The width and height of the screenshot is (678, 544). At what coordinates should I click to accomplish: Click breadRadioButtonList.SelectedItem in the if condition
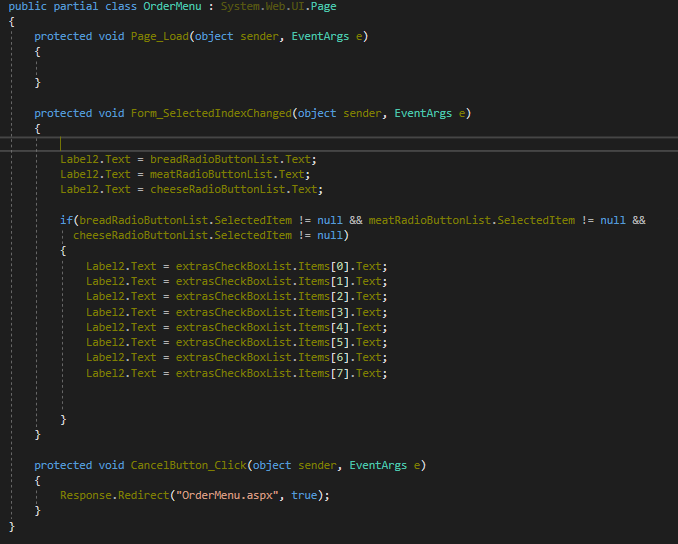[x=185, y=220]
